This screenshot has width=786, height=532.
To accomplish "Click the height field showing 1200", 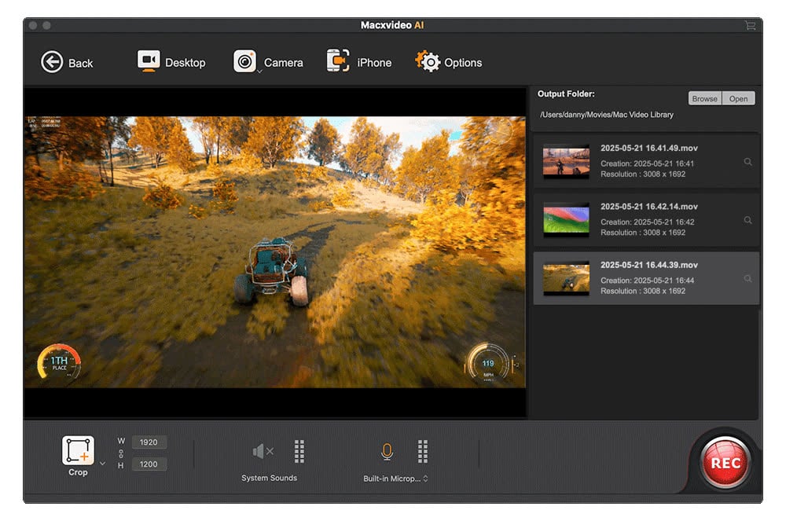I will pyautogui.click(x=149, y=464).
